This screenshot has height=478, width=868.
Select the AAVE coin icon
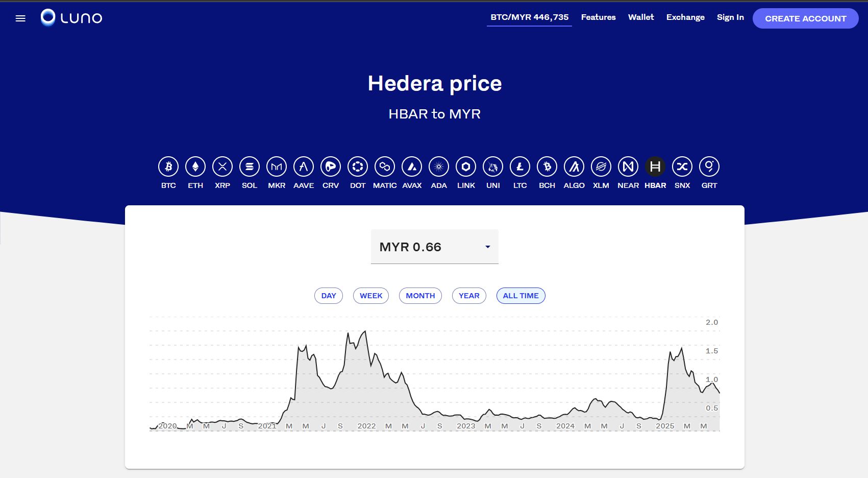point(304,166)
